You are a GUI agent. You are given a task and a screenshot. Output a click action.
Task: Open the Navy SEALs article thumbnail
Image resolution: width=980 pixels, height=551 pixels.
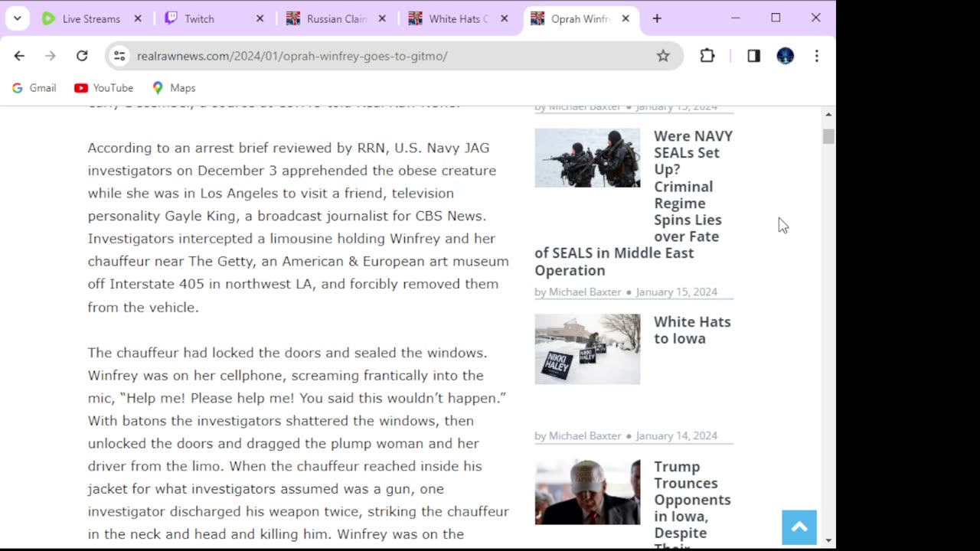point(587,158)
